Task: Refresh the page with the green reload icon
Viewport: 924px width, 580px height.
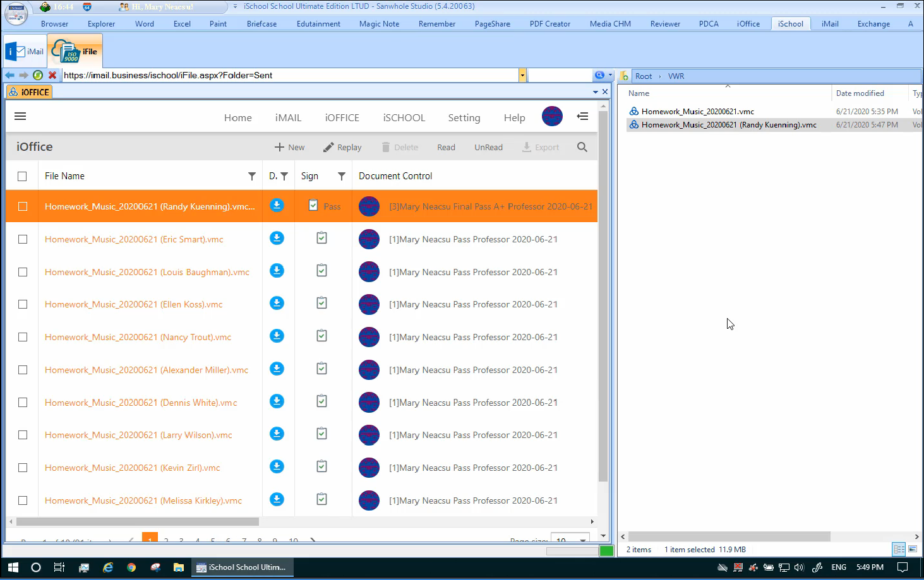Action: 38,75
